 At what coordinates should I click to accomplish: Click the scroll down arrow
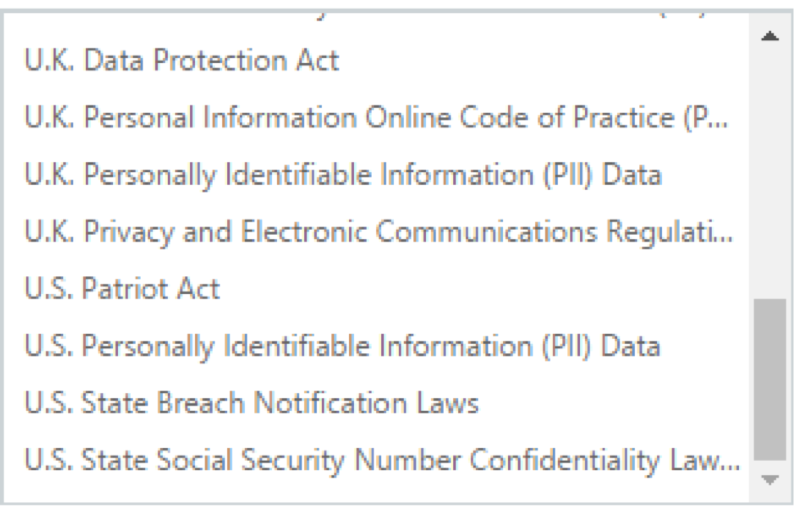click(x=769, y=482)
